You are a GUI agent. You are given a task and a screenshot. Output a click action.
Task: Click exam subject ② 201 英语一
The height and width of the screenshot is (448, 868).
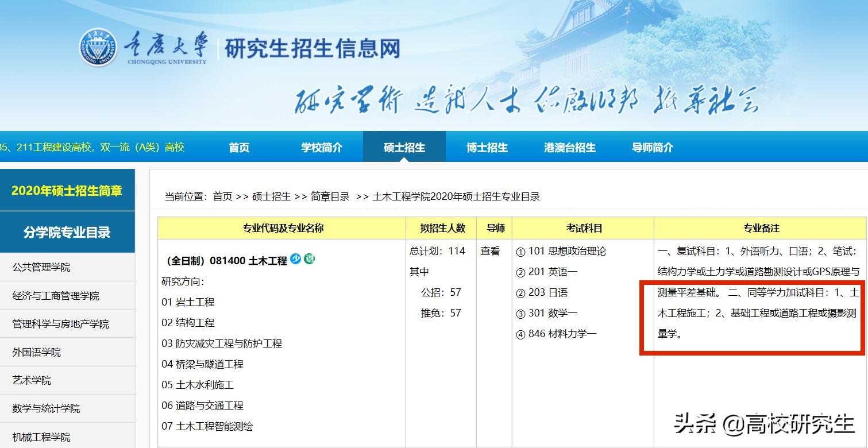coord(546,272)
